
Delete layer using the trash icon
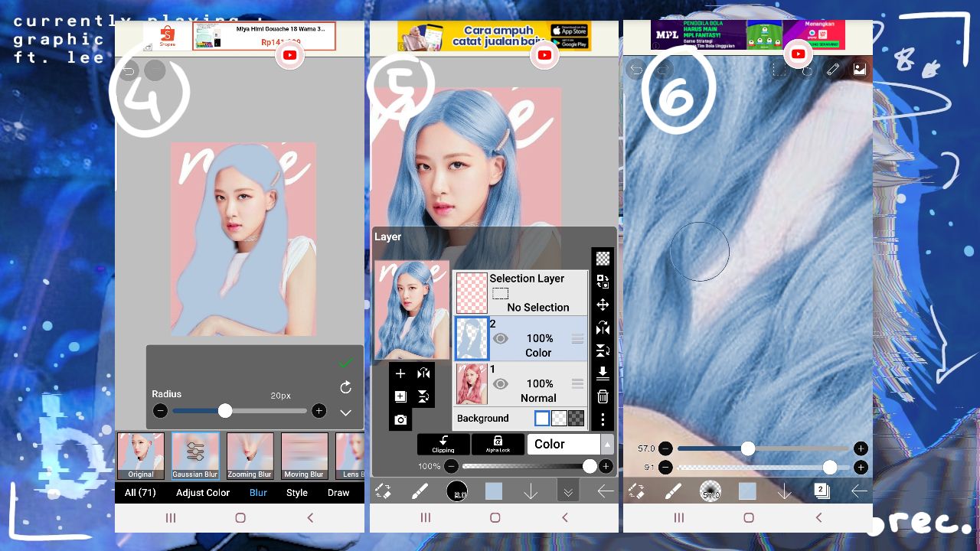click(603, 396)
